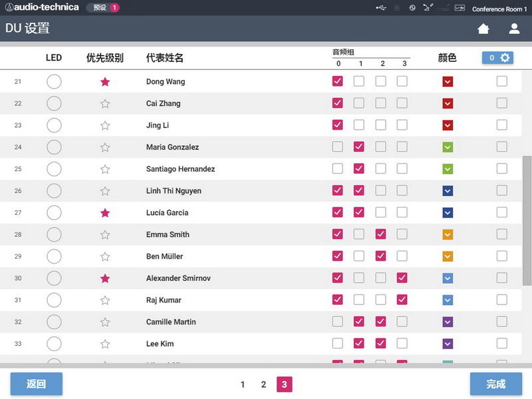Set priority star for Cai Zhang
The height and width of the screenshot is (399, 532).
(x=105, y=104)
